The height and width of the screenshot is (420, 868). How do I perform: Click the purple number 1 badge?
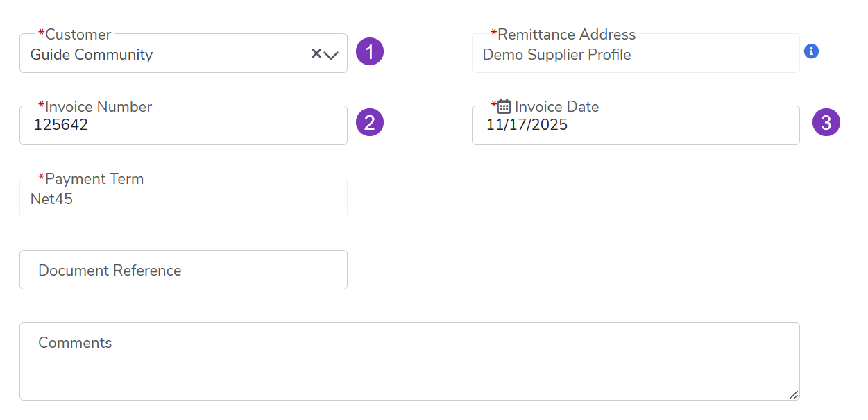(370, 52)
